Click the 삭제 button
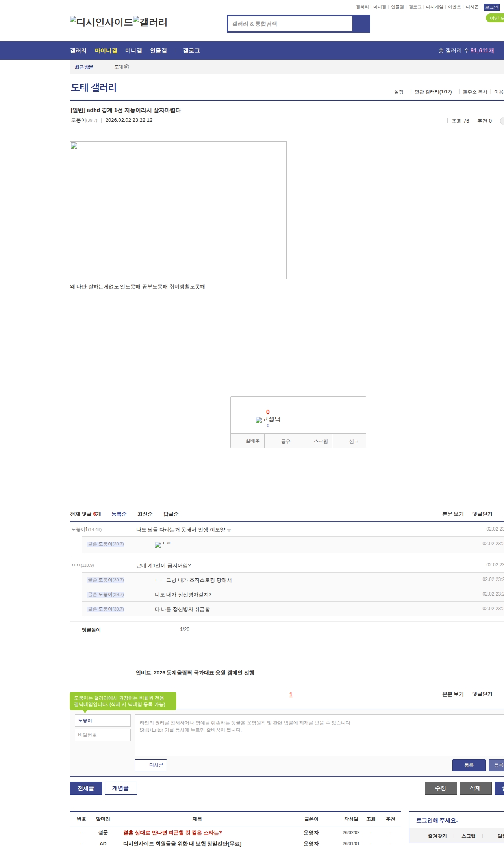The width and height of the screenshot is (504, 847). click(476, 788)
